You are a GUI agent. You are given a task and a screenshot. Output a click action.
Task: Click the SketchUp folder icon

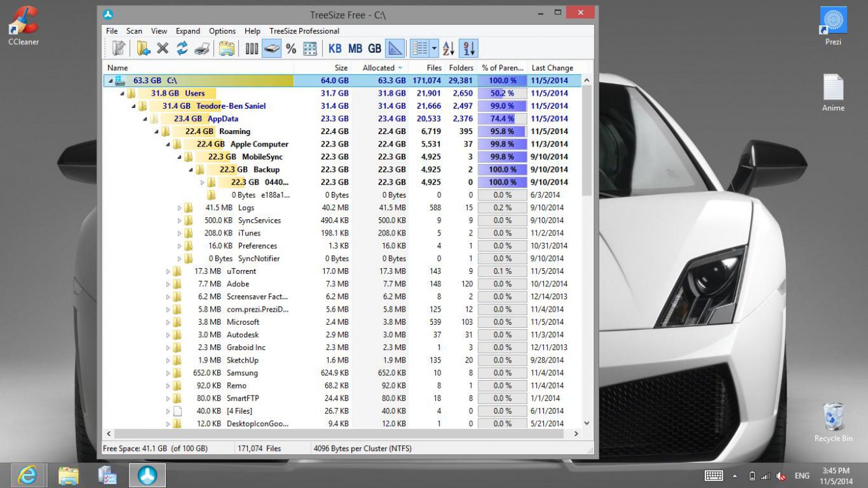coord(177,360)
